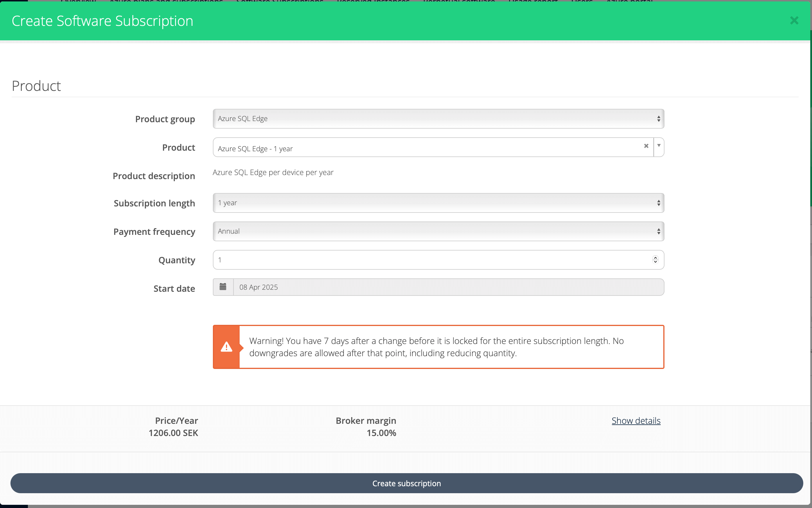Screen dimensions: 812x508
Task: Close the Create Software Subscription dialog
Action: coord(794,21)
